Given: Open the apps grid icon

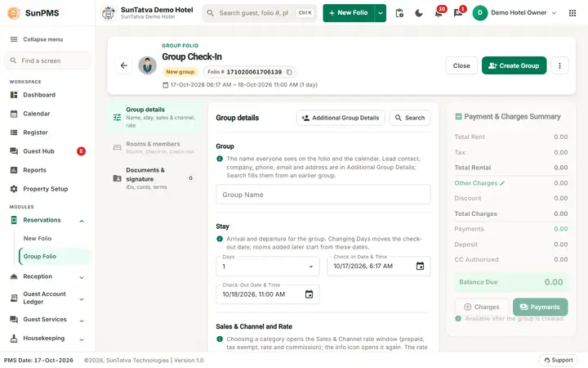Looking at the screenshot, I should pos(572,13).
